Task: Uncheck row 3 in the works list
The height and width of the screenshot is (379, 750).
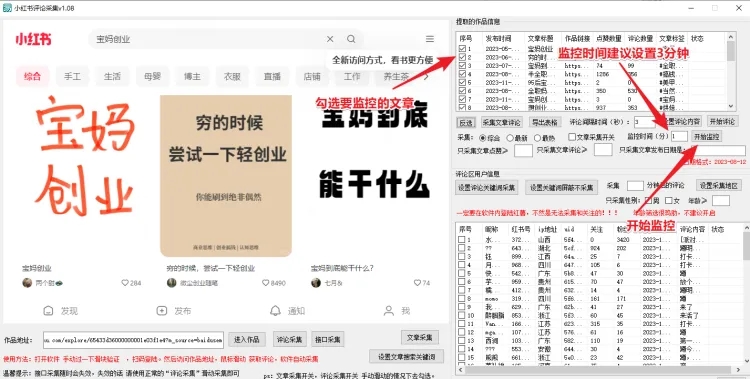Action: click(x=462, y=66)
